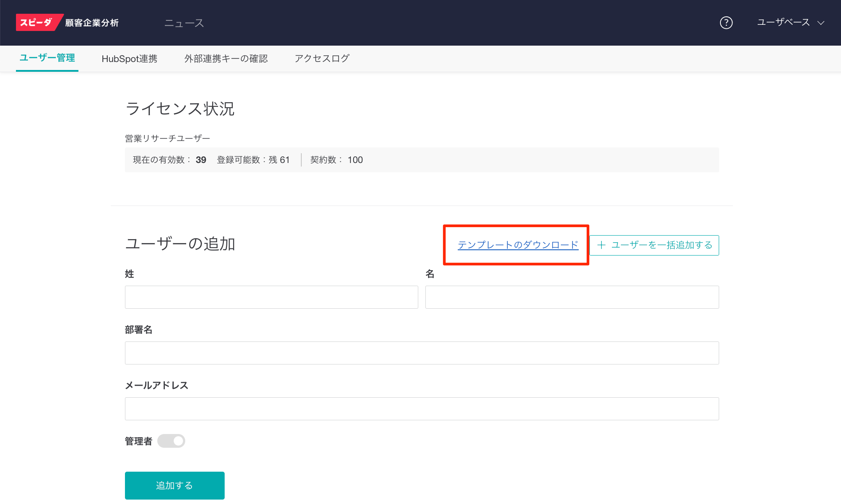This screenshot has height=504, width=841.
Task: Open the 外部連携キーの確認 tab
Action: [x=226, y=58]
